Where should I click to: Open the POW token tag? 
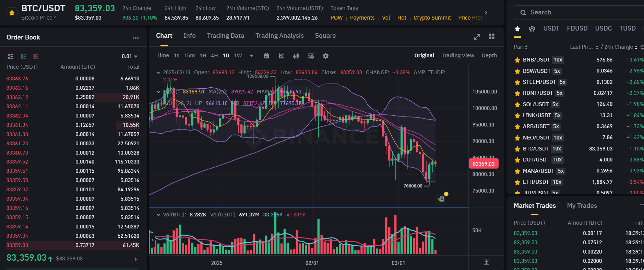[336, 18]
